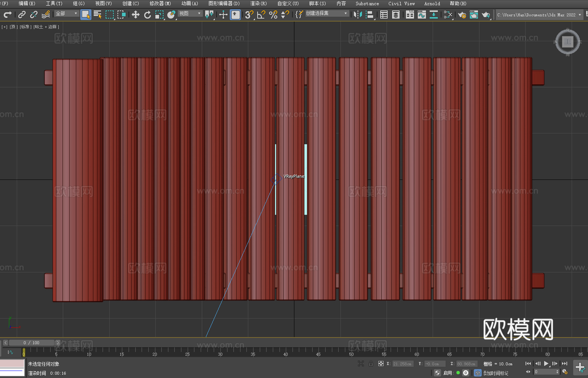Image resolution: width=588 pixels, height=378 pixels.
Task: Toggle Angle Snap
Action: pos(261,14)
